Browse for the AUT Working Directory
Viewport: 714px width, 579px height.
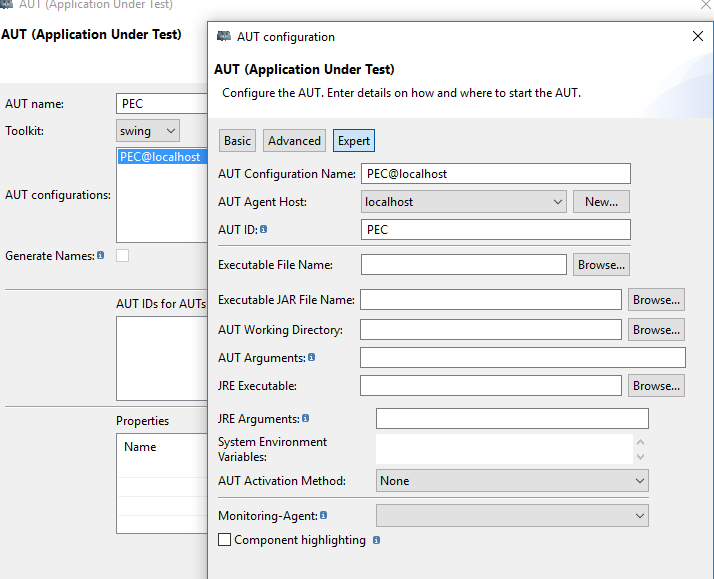[x=656, y=330]
